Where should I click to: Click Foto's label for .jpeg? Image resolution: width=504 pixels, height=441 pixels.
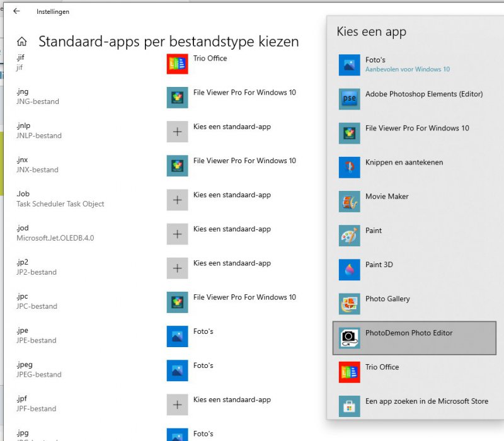point(203,365)
